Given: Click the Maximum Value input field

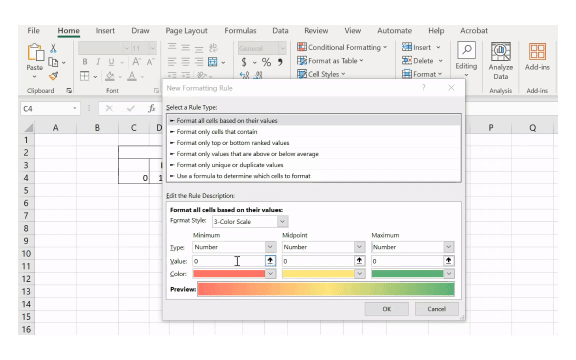Looking at the screenshot, I should 407,261.
